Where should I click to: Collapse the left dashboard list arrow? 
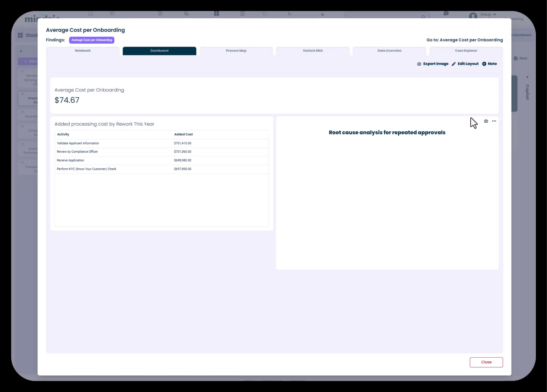(x=21, y=51)
